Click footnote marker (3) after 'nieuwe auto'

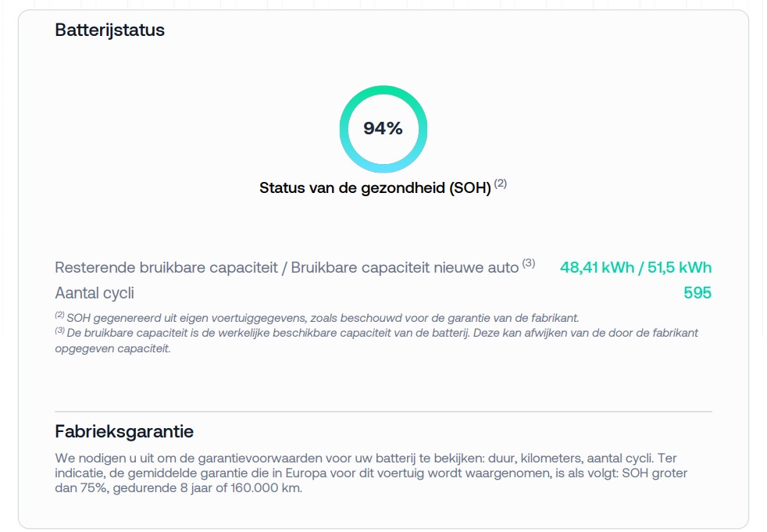coord(529,263)
